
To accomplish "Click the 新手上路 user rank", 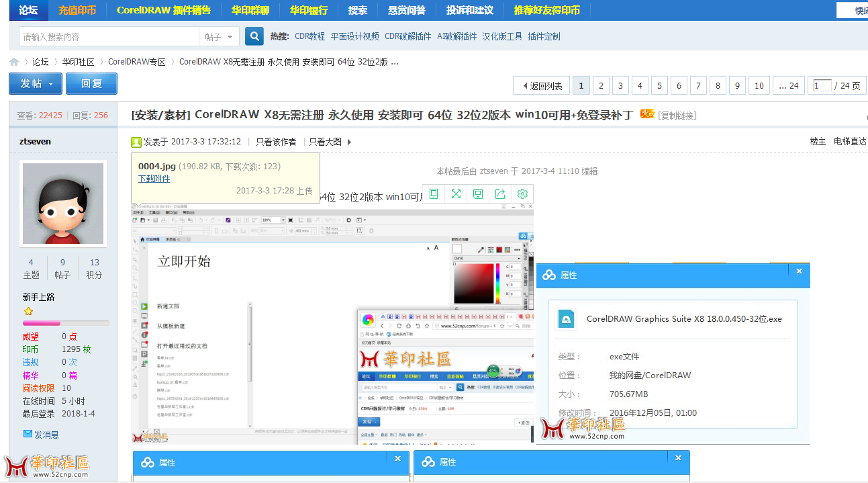I will 39,297.
